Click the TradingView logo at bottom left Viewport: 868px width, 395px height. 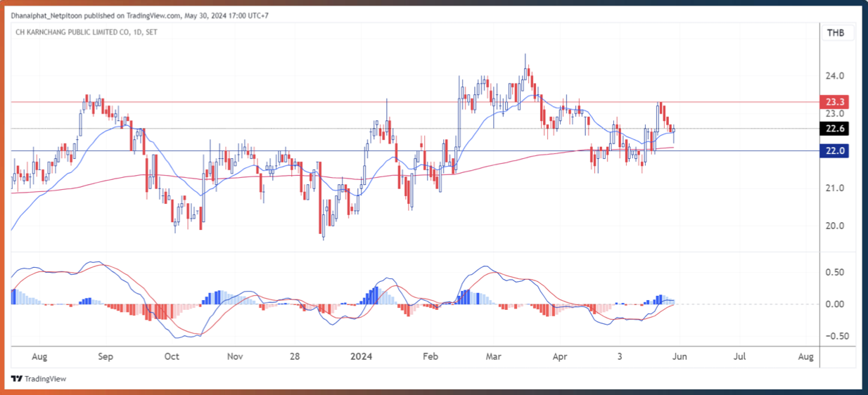coord(39,379)
